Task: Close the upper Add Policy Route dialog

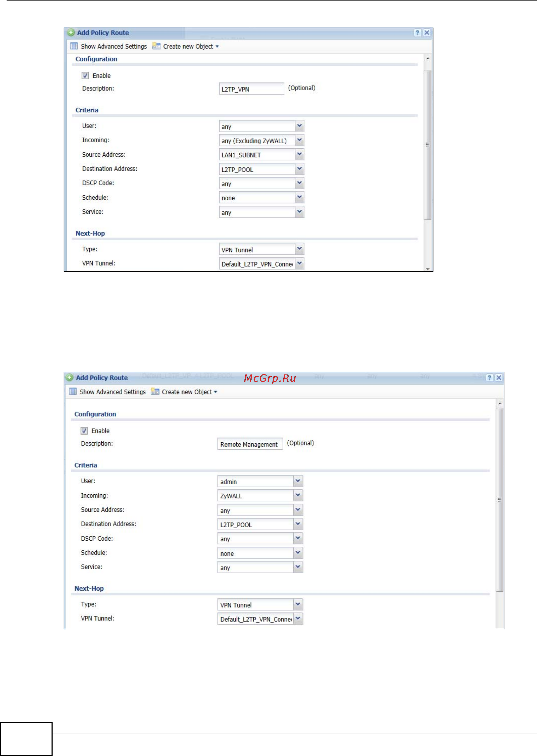Action: [427, 33]
